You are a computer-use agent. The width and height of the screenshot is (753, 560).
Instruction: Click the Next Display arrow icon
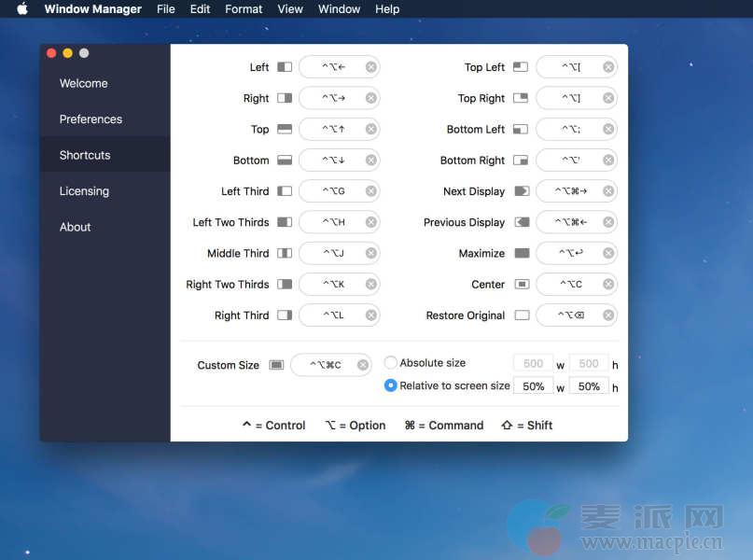coord(522,191)
